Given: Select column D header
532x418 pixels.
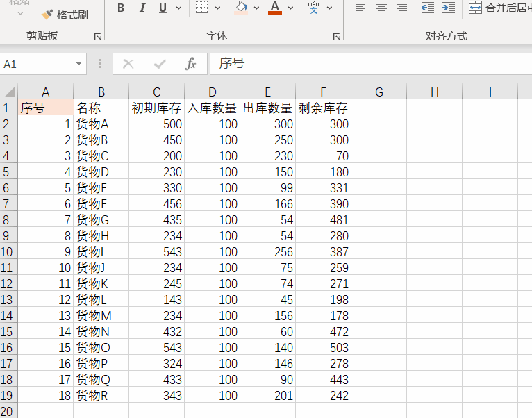Looking at the screenshot, I should 212,92.
